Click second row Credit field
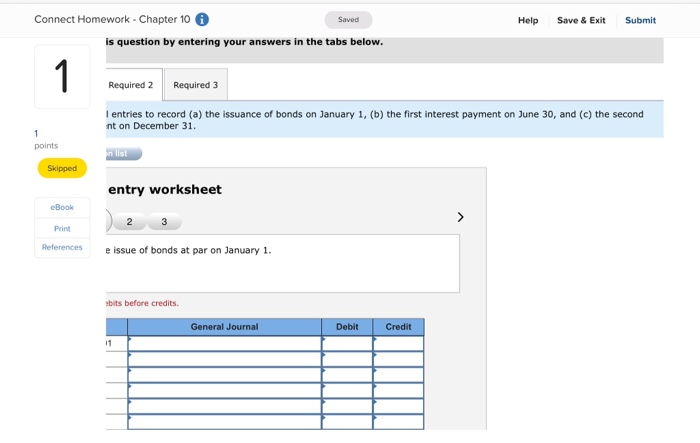Image resolution: width=700 pixels, height=443 pixels. coord(398,359)
